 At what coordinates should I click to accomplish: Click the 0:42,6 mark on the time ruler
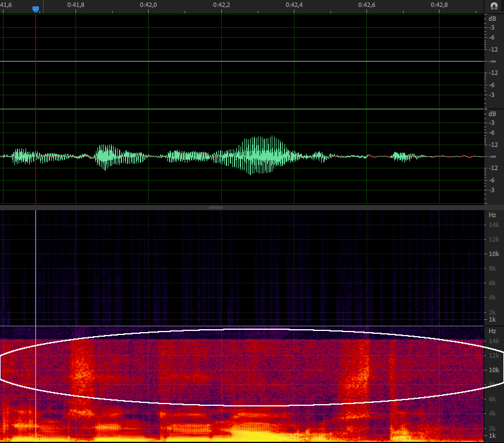click(366, 5)
